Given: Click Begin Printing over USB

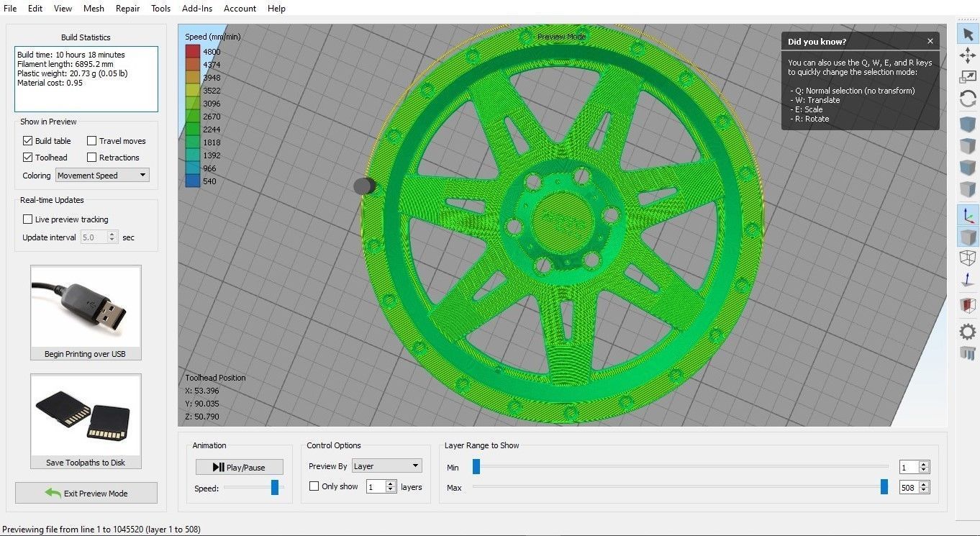Looking at the screenshot, I should coord(85,354).
